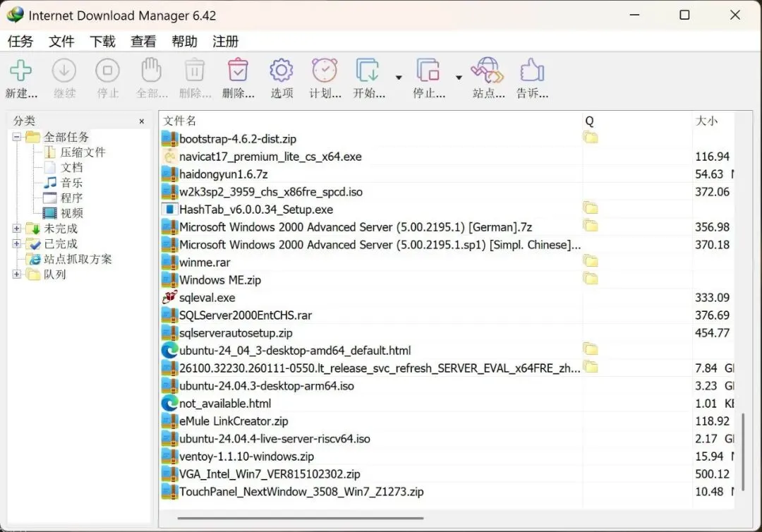Select bootstrap-4.6.2-dist.zip row
Screen dimensions: 762x532
click(447, 139)
